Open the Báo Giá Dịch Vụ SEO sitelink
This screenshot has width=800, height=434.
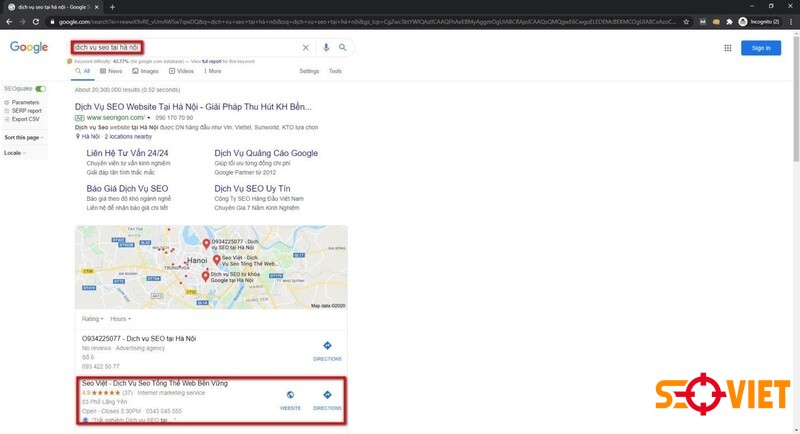click(x=127, y=189)
